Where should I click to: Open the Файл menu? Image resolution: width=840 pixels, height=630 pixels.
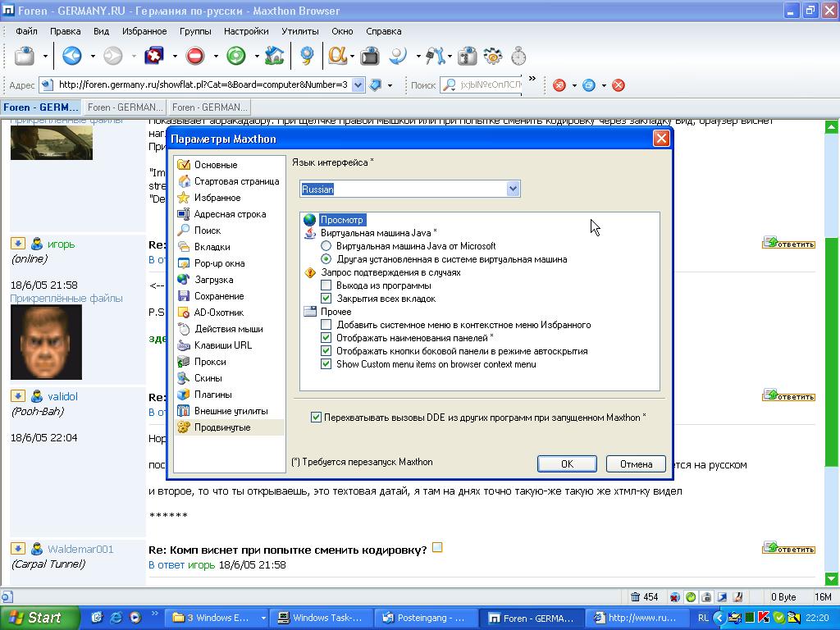(26, 31)
